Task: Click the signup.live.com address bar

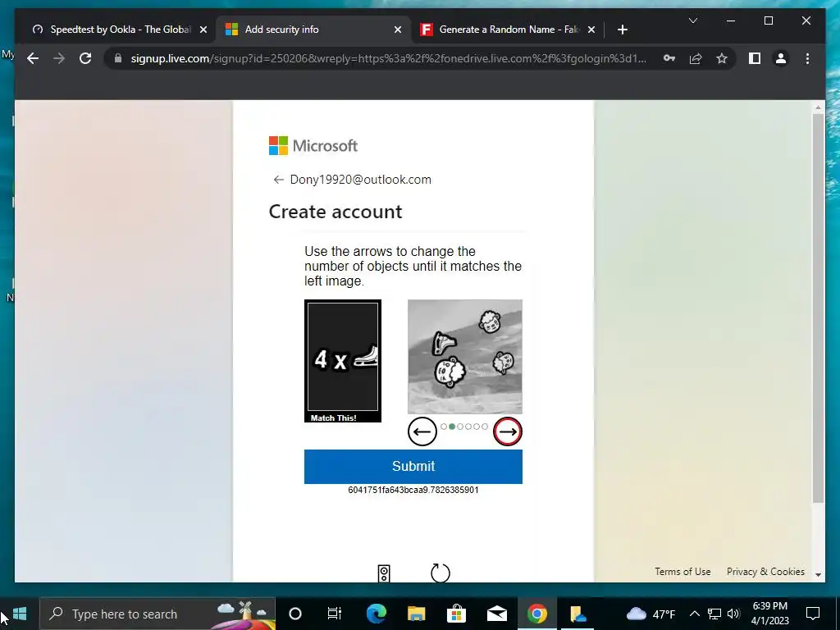Action: click(388, 58)
